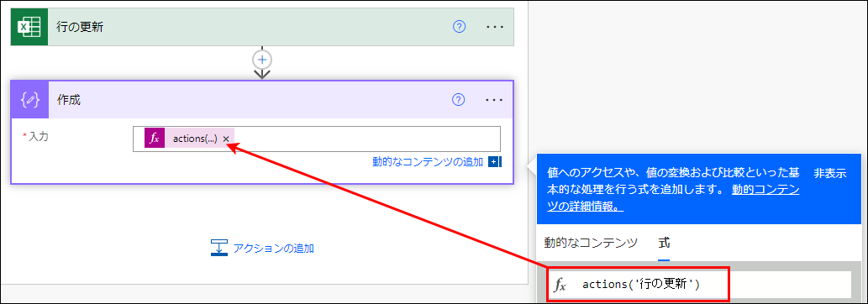
Task: Click inside the 入力 field
Action: tap(317, 139)
